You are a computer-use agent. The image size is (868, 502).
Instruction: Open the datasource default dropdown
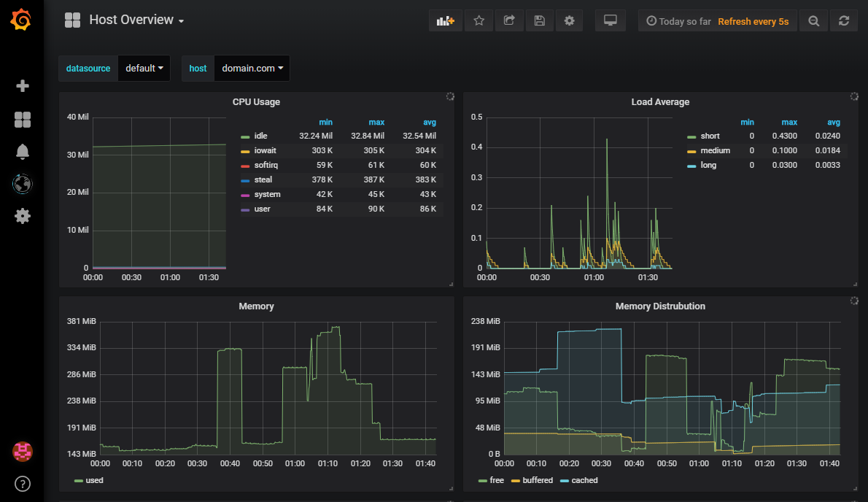pos(144,69)
